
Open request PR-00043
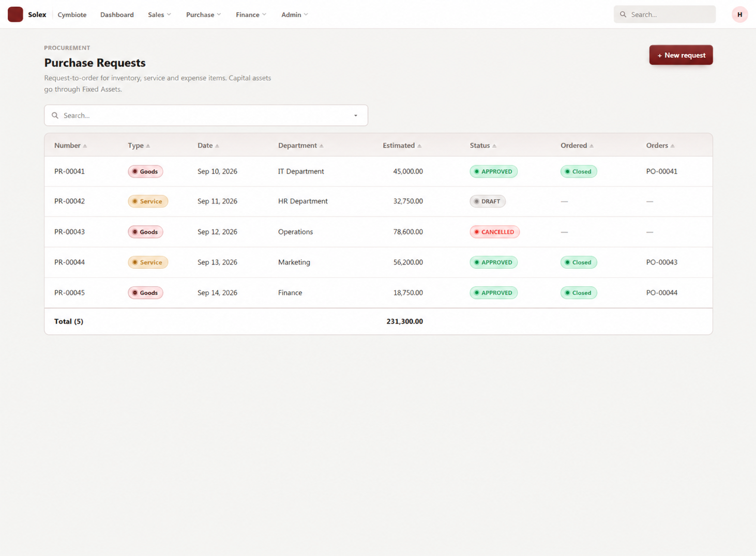click(69, 232)
